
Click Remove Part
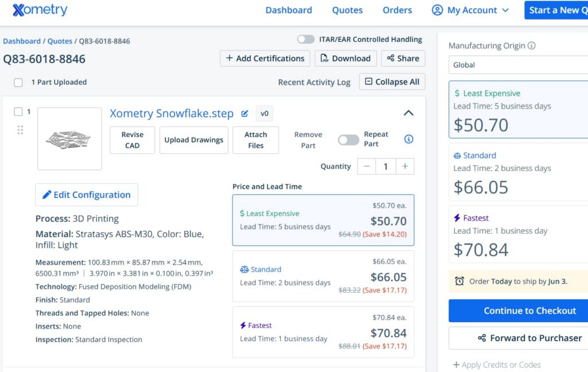308,140
